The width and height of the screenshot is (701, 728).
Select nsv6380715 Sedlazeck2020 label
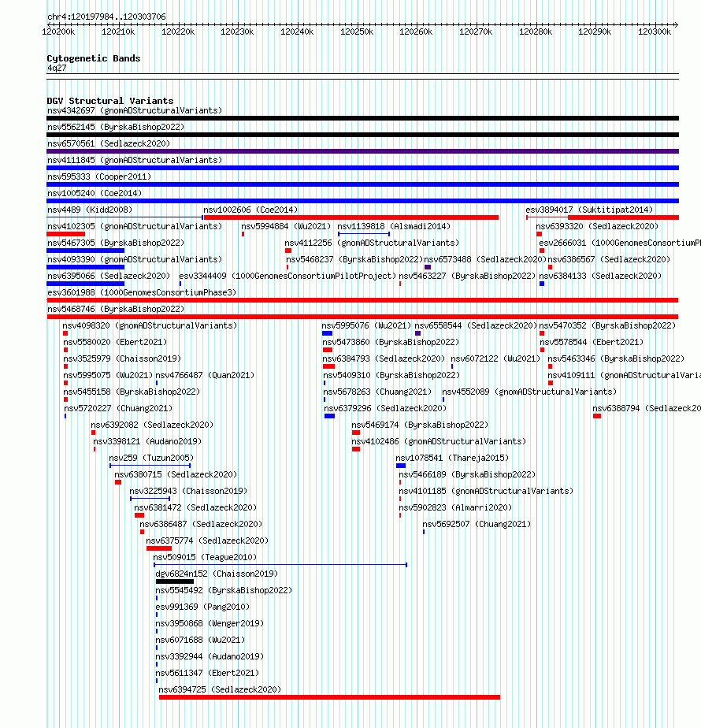tap(176, 474)
